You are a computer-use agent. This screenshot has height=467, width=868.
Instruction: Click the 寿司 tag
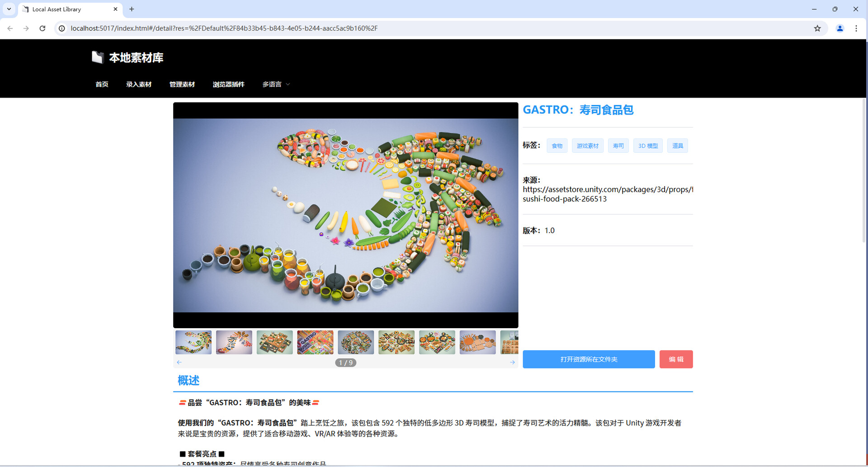coord(618,146)
